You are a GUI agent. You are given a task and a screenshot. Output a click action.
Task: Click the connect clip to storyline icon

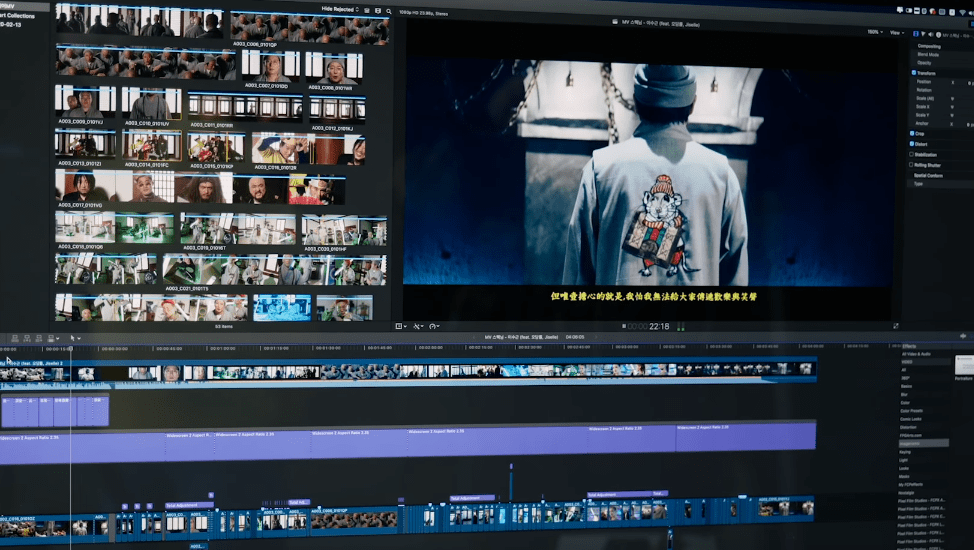click(15, 338)
